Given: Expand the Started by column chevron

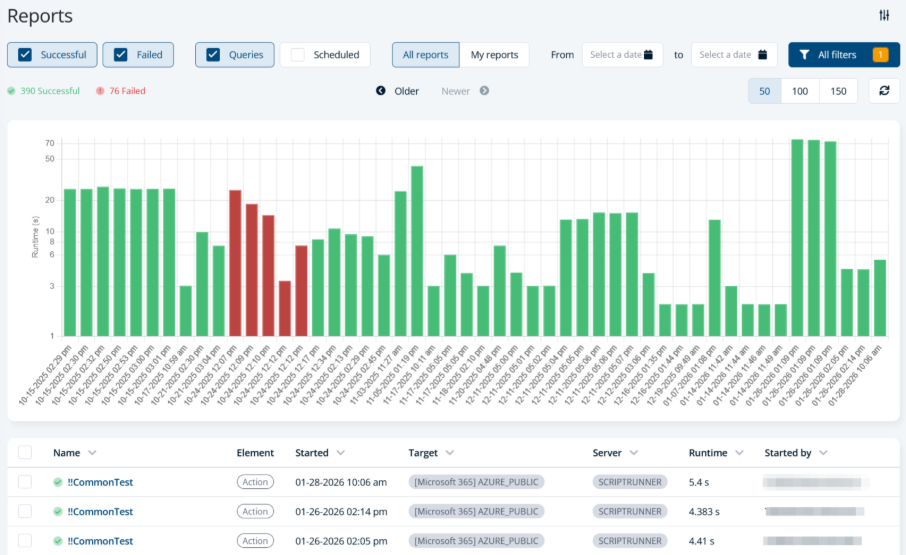Looking at the screenshot, I should [x=823, y=453].
